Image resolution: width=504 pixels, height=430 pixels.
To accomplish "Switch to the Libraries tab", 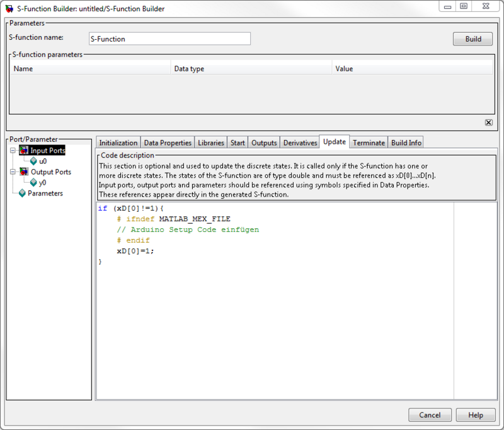I will pos(210,142).
